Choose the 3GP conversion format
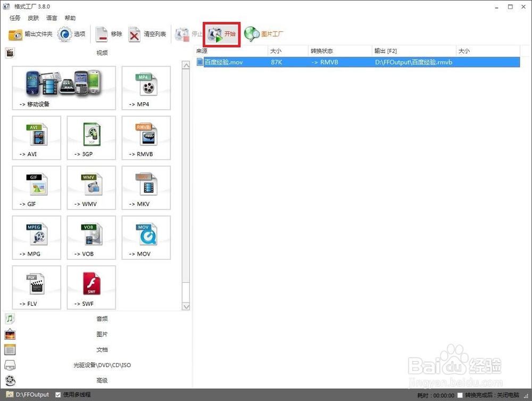Viewport: 532px width, 401px height. click(92, 138)
